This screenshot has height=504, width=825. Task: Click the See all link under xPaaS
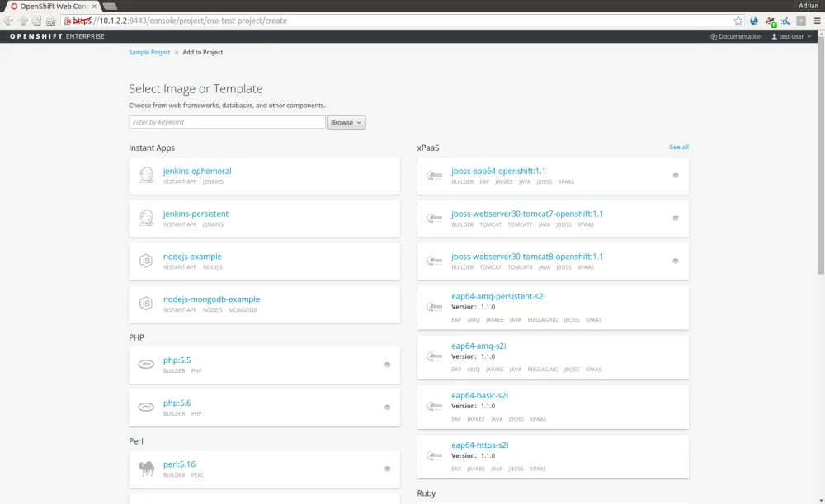pos(678,147)
